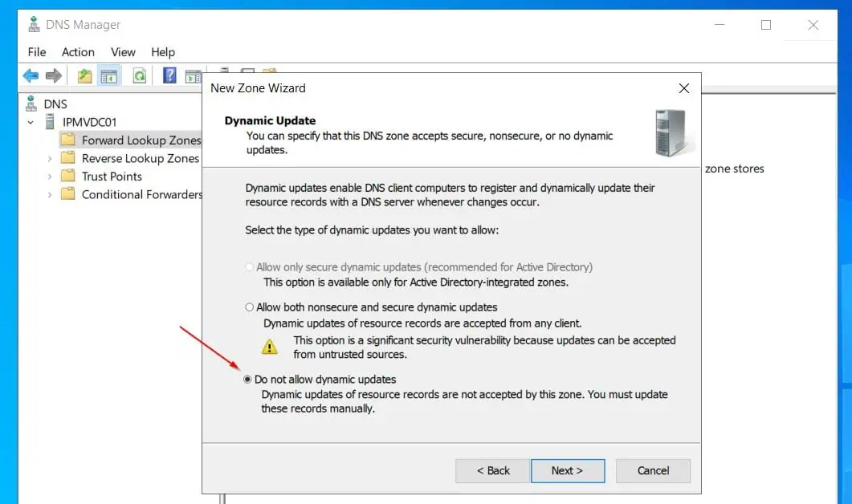Select Conditional Forwarders in tree
Viewport: 852px width, 504px height.
click(x=142, y=194)
